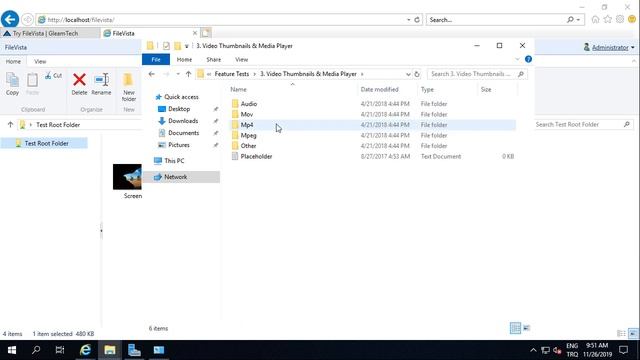Select the Mov folder row

click(x=373, y=114)
